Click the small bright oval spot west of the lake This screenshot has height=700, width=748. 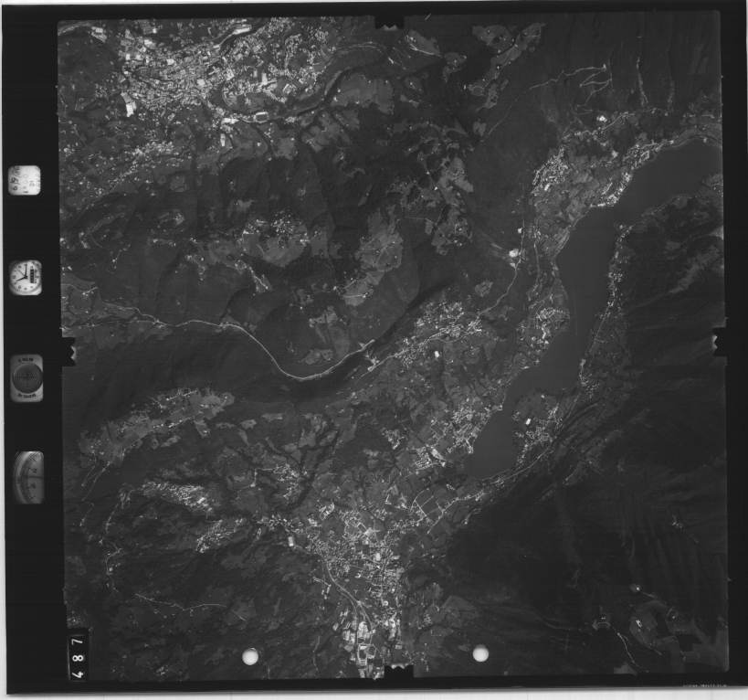[x=513, y=253]
